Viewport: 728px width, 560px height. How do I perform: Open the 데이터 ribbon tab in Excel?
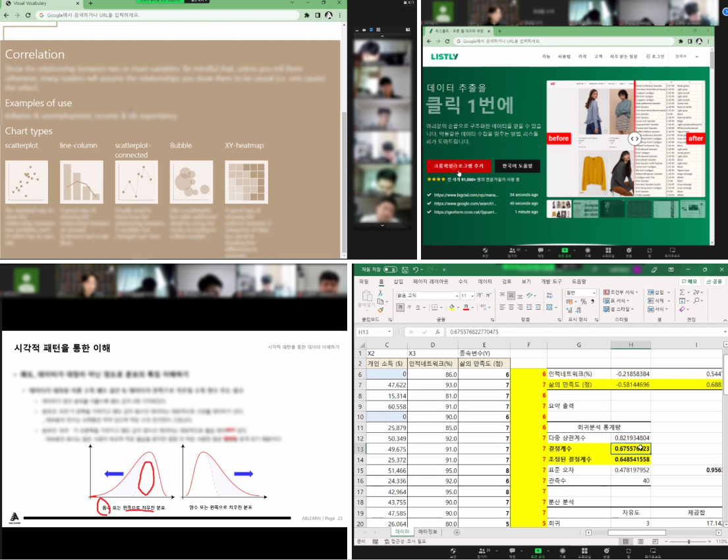coord(485,281)
